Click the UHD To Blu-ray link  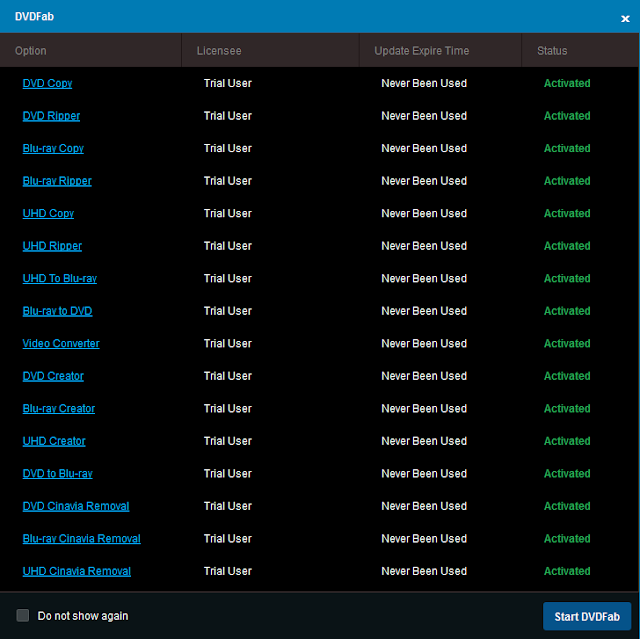click(60, 279)
